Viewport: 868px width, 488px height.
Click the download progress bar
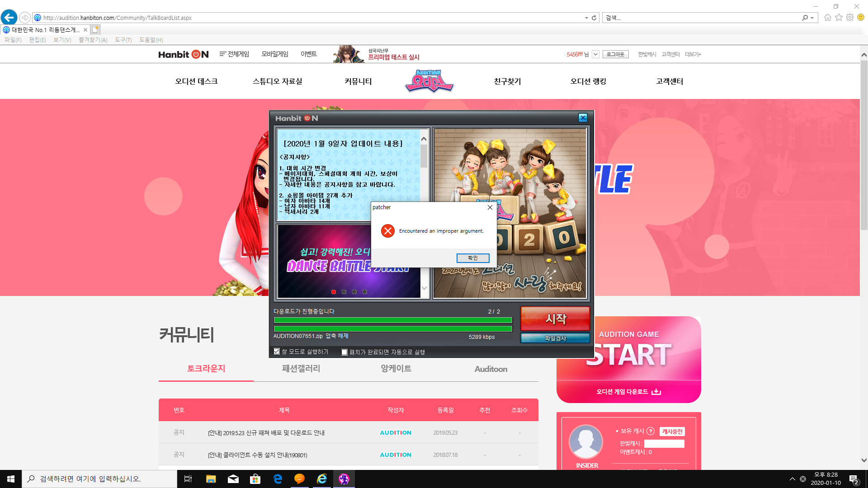pyautogui.click(x=393, y=320)
